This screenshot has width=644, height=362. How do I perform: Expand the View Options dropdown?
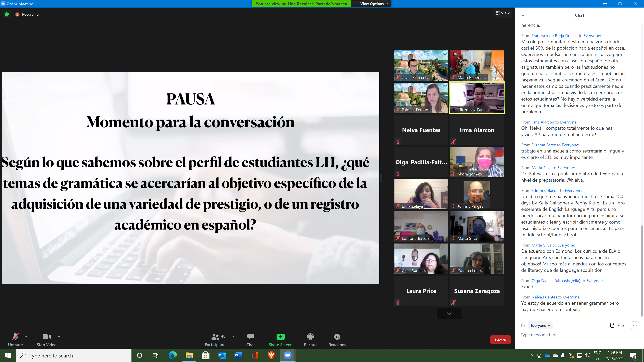coord(374,4)
